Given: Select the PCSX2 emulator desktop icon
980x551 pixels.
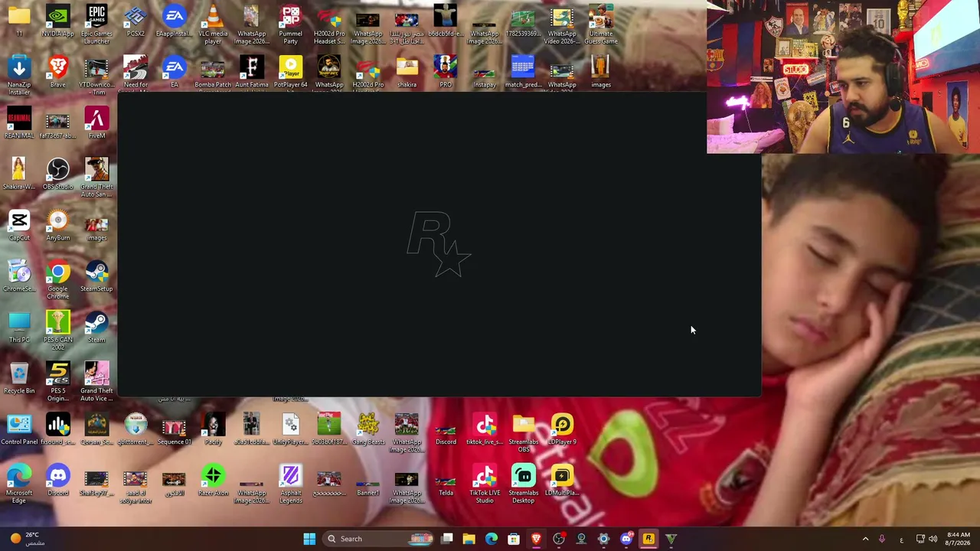Looking at the screenshot, I should pos(136,21).
